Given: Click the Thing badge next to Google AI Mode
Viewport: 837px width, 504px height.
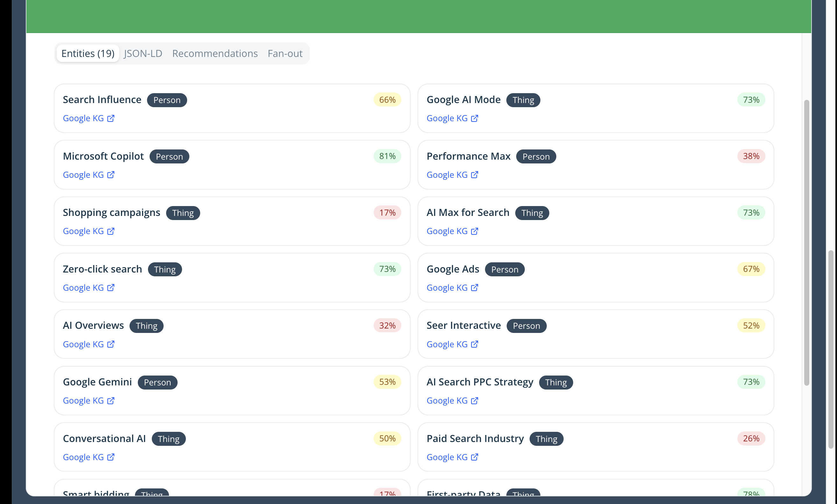Looking at the screenshot, I should [523, 100].
